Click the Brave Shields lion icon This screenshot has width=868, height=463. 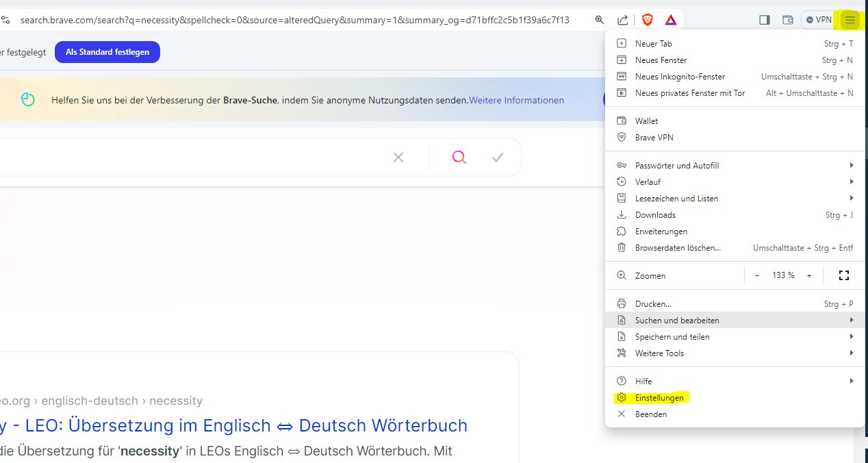click(x=647, y=20)
